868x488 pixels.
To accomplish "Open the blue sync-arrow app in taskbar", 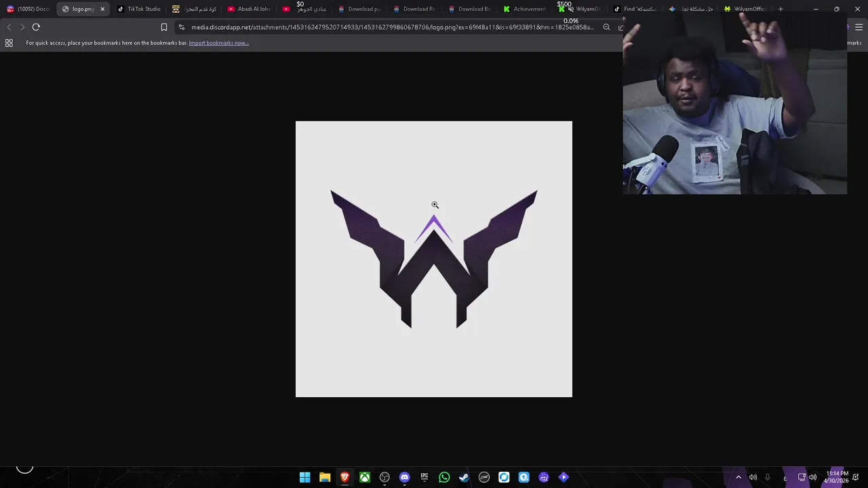I will point(504,477).
